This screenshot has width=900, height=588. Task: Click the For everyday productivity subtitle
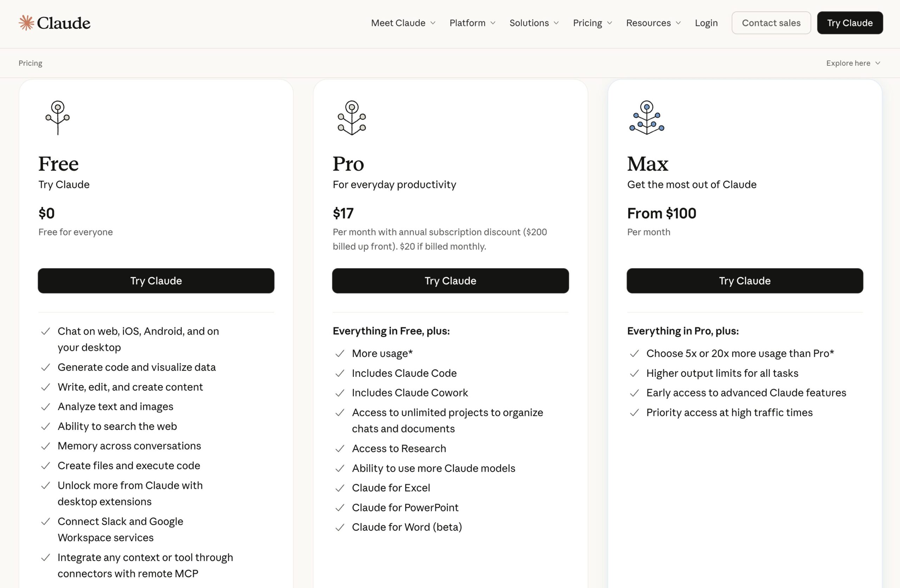pyautogui.click(x=394, y=185)
